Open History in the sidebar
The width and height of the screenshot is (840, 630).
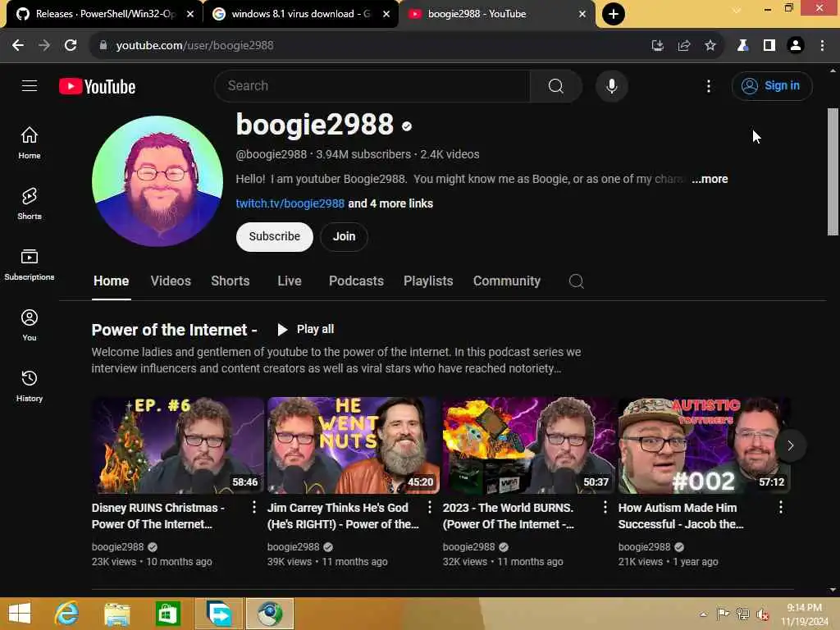point(30,386)
